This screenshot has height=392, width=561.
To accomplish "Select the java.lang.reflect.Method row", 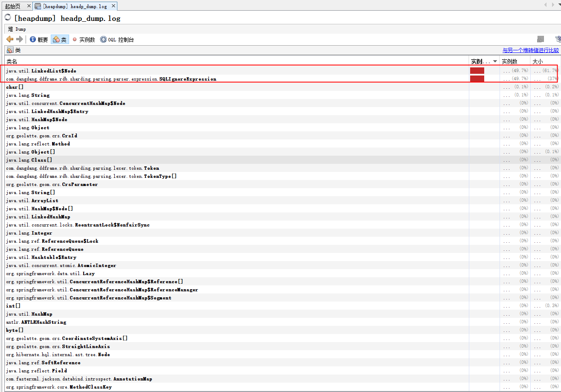I will coord(282,144).
